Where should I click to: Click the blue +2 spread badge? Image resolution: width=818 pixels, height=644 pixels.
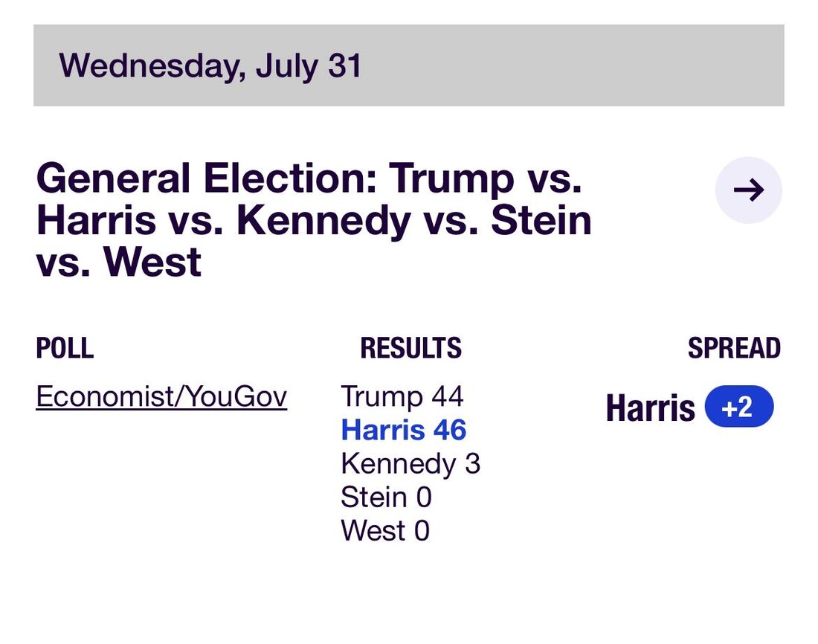pyautogui.click(x=738, y=408)
